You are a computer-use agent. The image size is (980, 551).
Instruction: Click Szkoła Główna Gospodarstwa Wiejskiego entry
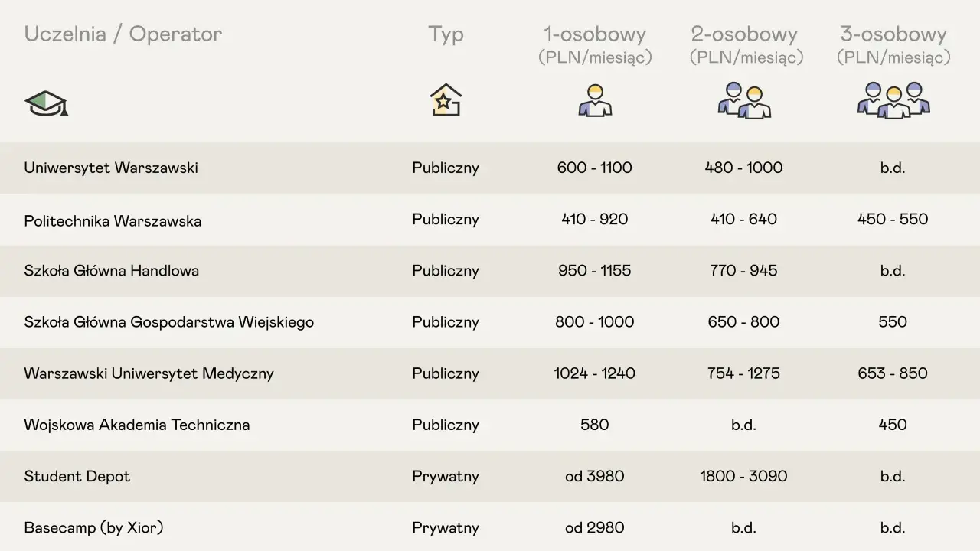click(x=169, y=322)
